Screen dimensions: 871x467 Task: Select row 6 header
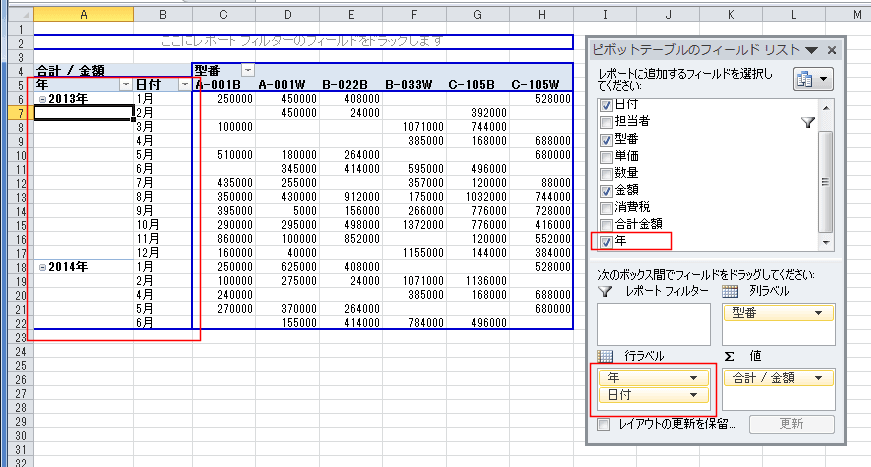21,99
